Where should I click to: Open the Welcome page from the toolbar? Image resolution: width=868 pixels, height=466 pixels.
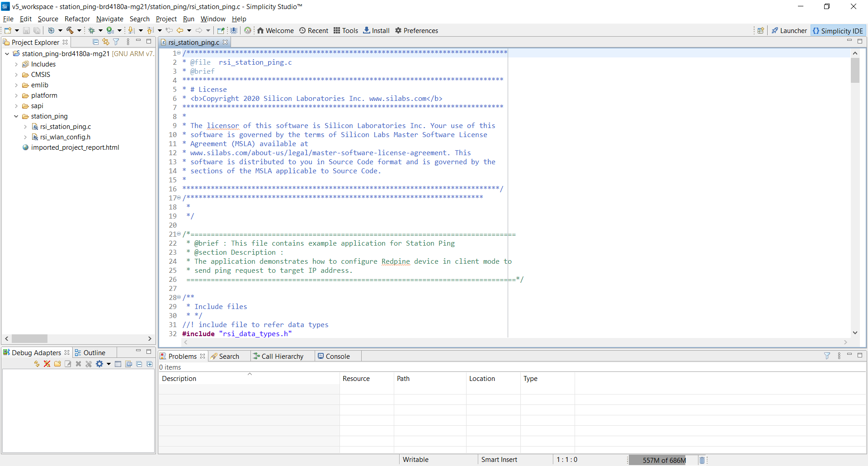(x=276, y=30)
